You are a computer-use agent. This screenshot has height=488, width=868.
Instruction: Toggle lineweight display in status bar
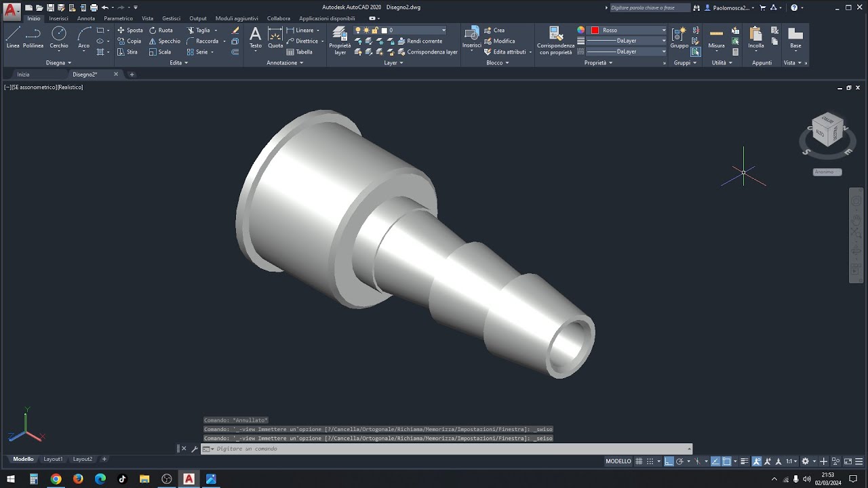tap(745, 461)
